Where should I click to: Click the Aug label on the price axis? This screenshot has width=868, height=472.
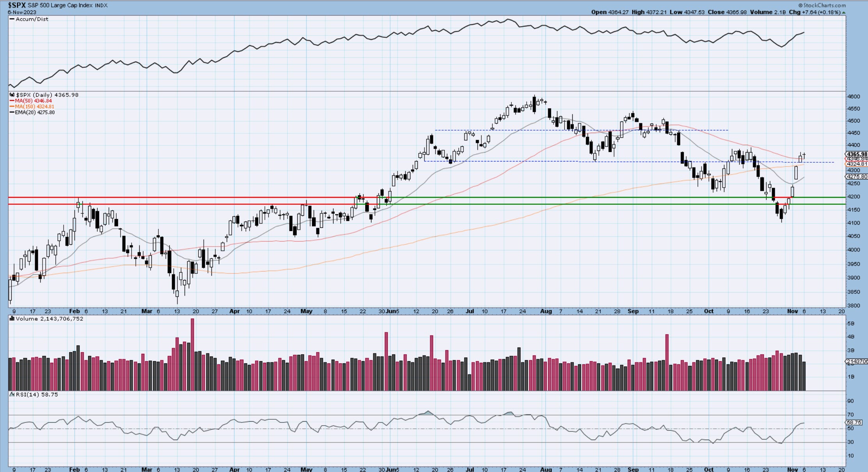coord(546,311)
